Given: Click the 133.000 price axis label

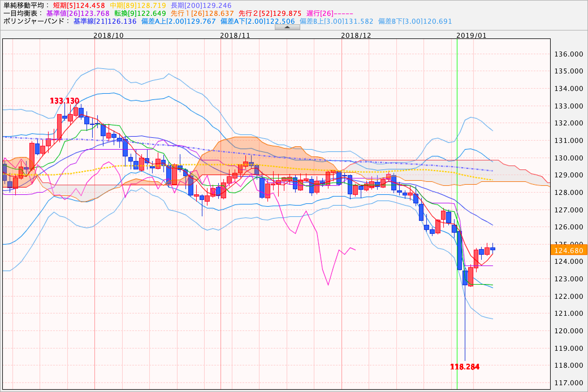Looking at the screenshot, I should pos(569,106).
